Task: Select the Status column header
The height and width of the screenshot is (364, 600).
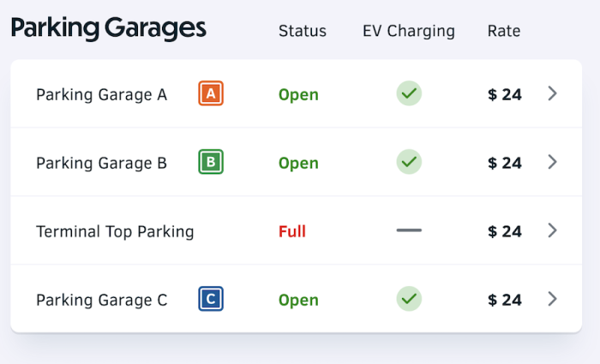Action: click(x=303, y=32)
